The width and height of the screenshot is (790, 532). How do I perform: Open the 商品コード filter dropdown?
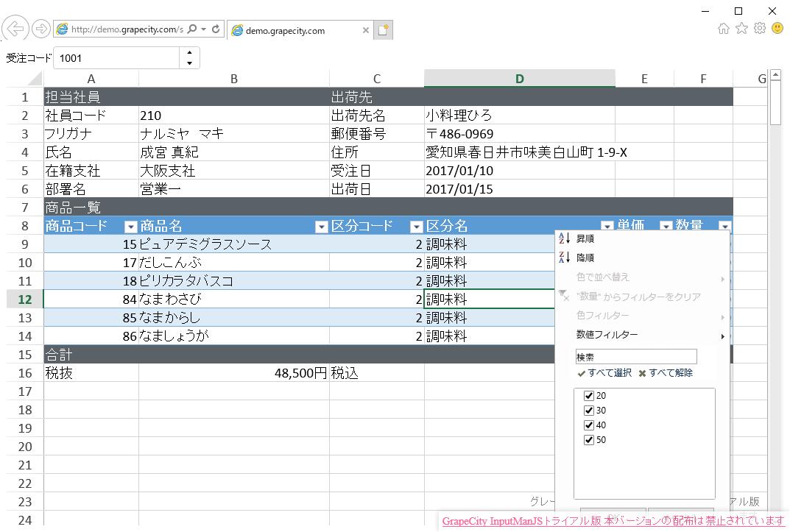tap(130, 227)
